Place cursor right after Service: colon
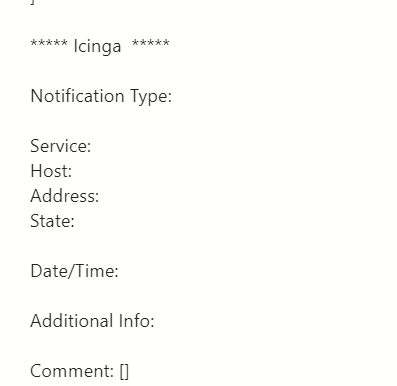 (x=92, y=147)
